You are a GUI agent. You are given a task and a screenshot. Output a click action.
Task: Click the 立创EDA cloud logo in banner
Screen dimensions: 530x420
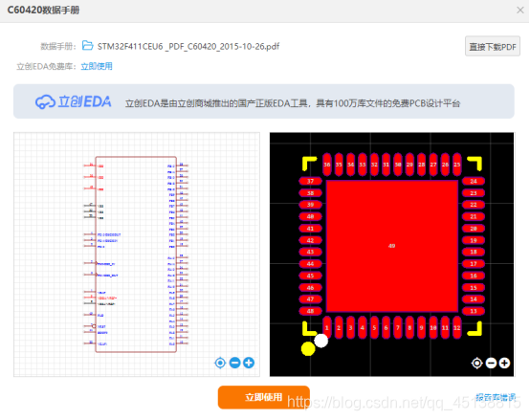point(73,101)
